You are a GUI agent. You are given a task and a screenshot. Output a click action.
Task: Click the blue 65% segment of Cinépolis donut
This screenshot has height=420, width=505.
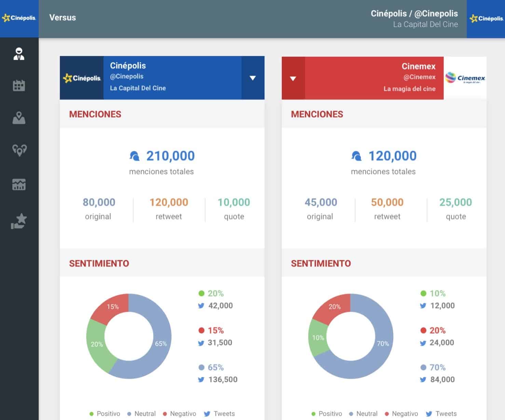click(161, 344)
